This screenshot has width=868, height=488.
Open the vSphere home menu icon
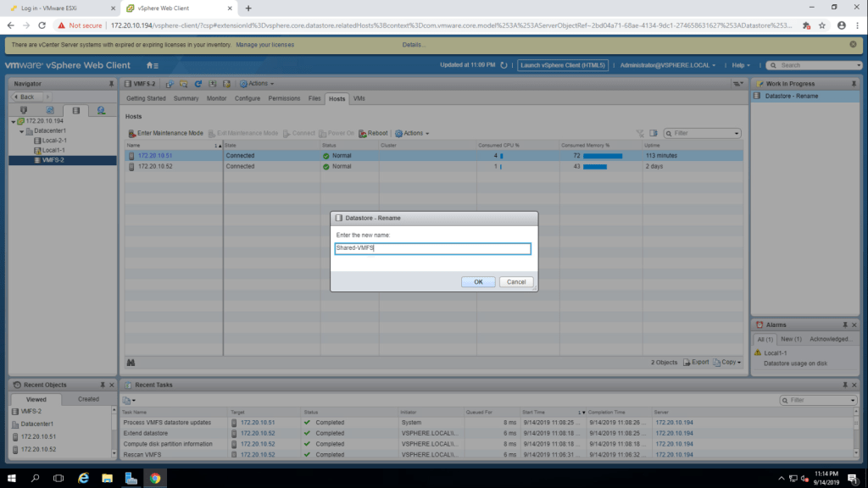point(152,65)
